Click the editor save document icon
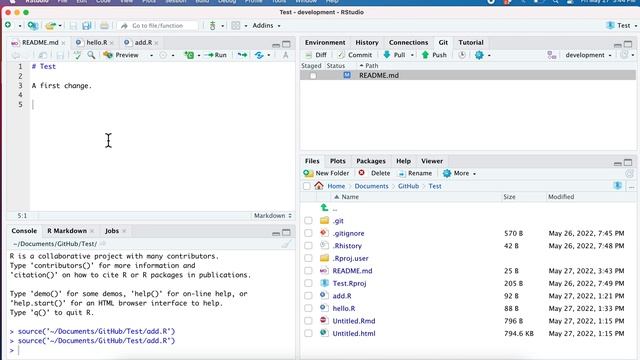 [x=60, y=55]
